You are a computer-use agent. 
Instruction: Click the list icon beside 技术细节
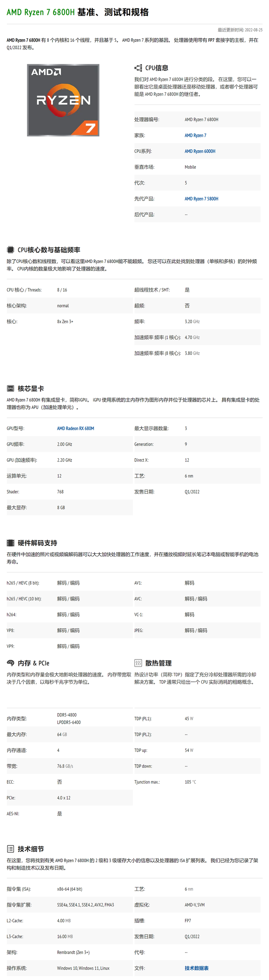tap(11, 849)
